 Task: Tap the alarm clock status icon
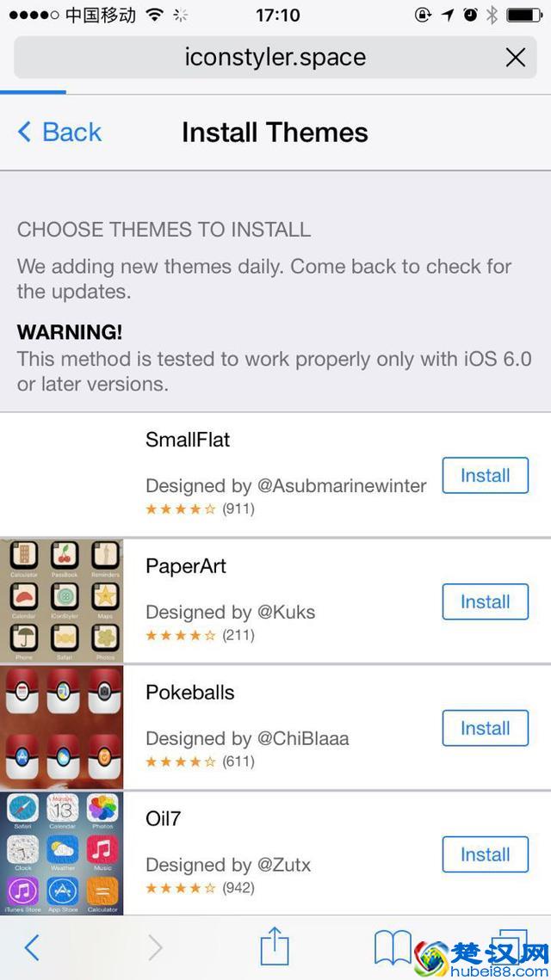(x=470, y=15)
